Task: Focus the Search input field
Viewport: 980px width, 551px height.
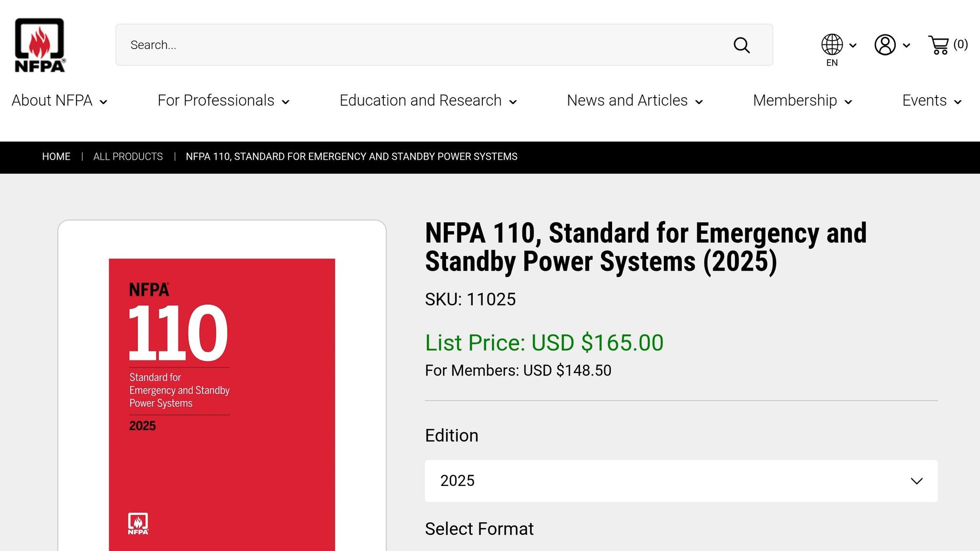Action: pos(444,45)
